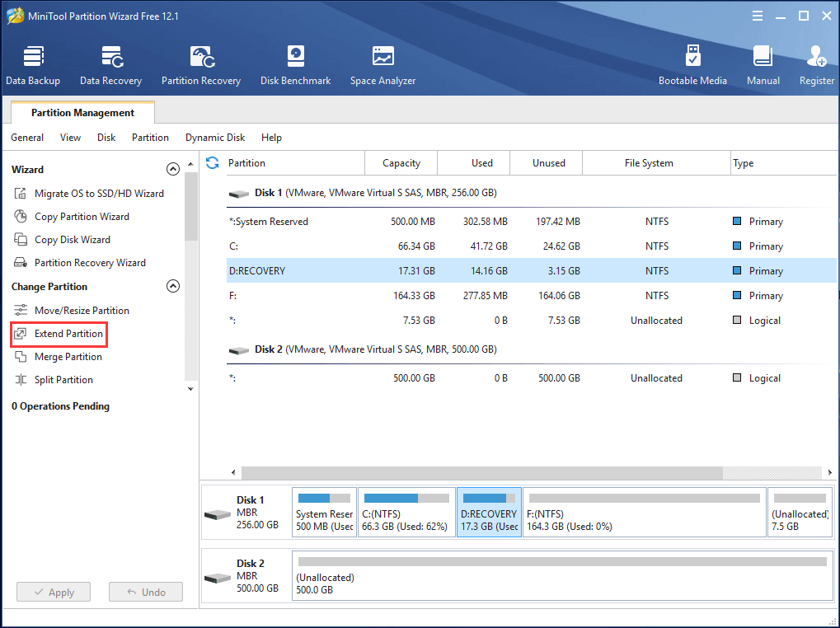Screen dimensions: 840x628
Task: Select Split Partition option
Action: click(63, 380)
